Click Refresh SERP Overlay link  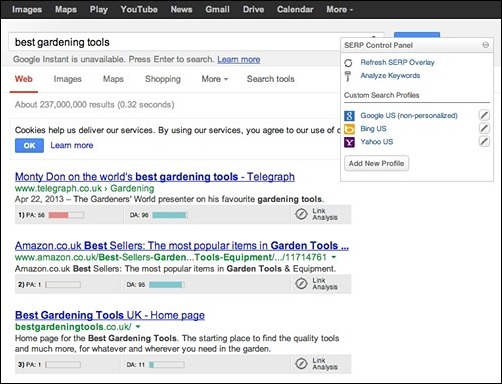click(x=397, y=62)
